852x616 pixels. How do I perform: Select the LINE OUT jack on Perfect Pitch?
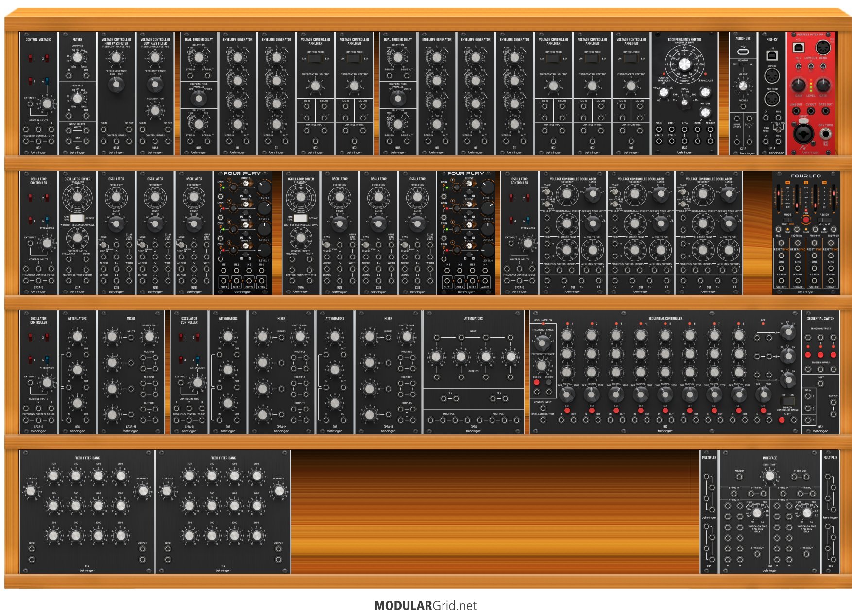click(796, 111)
